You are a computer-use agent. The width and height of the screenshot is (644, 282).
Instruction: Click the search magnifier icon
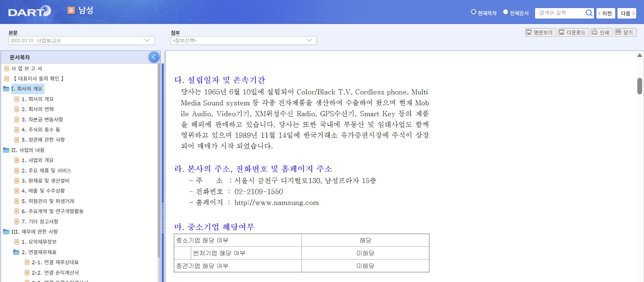589,13
